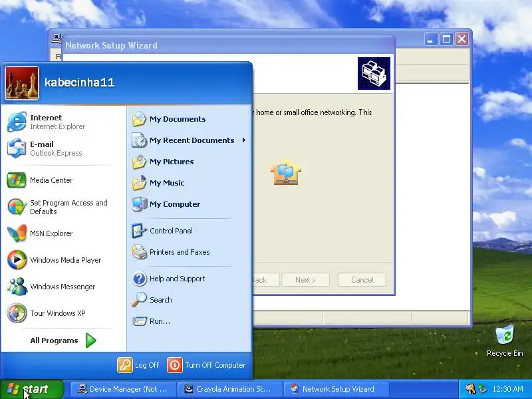Open Internet Explorer from the Start menu
The width and height of the screenshot is (532, 399).
pyautogui.click(x=63, y=122)
